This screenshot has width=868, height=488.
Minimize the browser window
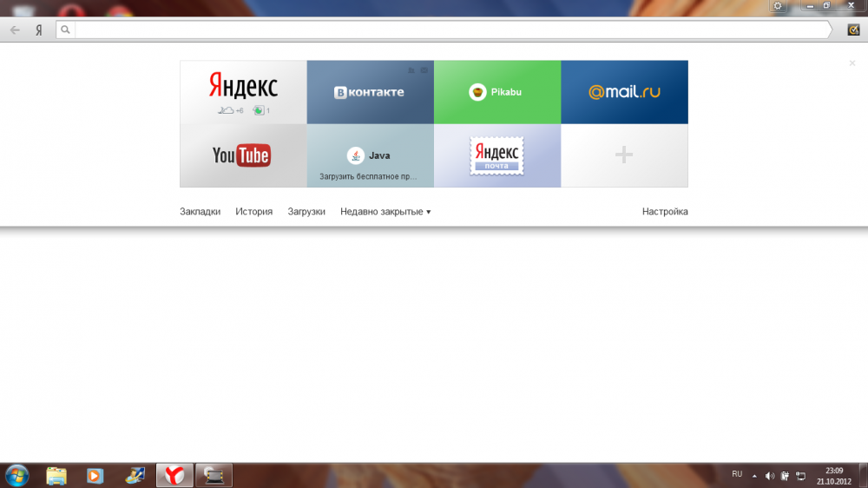[x=810, y=5]
